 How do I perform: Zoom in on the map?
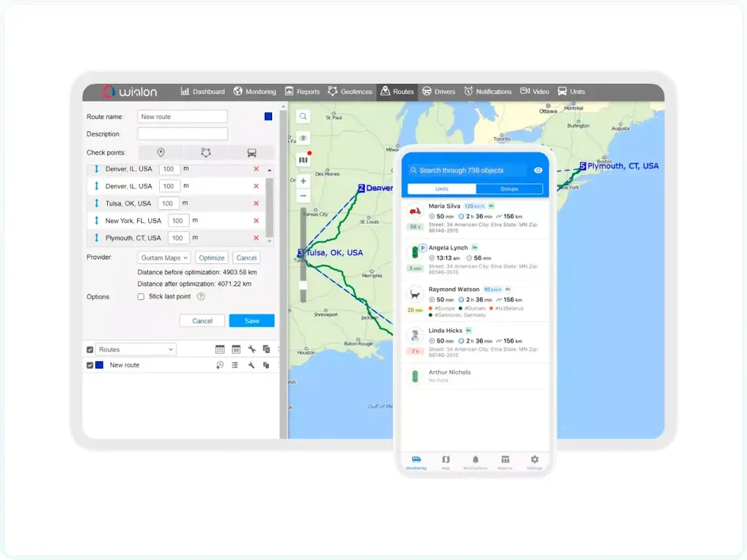(303, 181)
